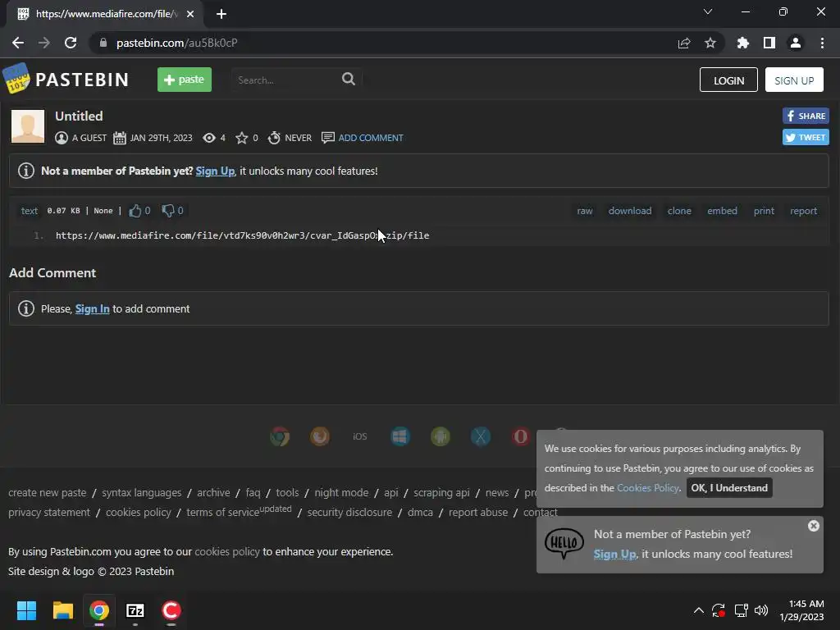Click the expiration clock icon
840x630 pixels.
pyautogui.click(x=274, y=138)
